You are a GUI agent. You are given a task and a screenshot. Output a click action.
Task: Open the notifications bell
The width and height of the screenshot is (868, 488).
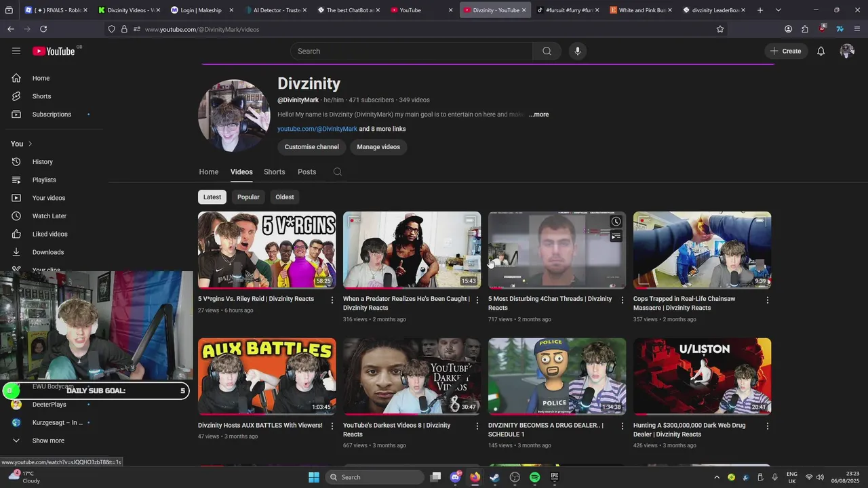pyautogui.click(x=821, y=51)
